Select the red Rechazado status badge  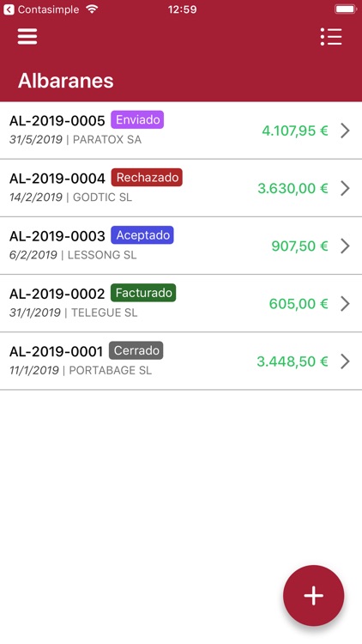tap(147, 178)
